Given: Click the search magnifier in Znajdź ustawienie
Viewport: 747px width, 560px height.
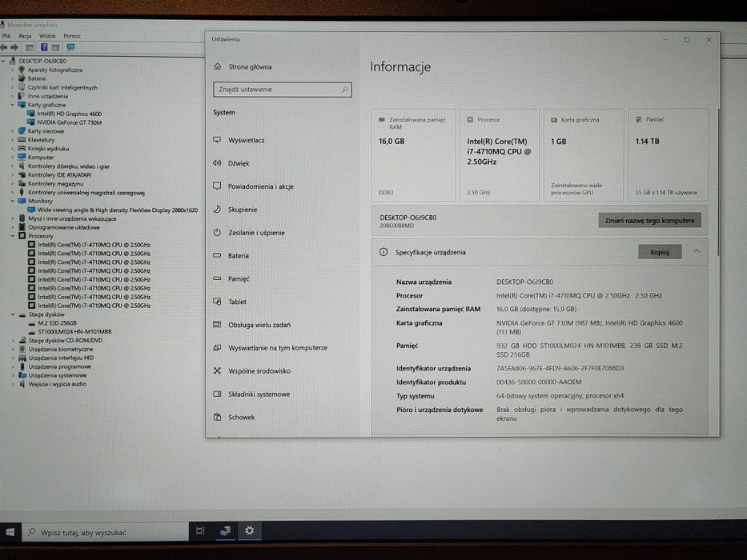Looking at the screenshot, I should [345, 90].
